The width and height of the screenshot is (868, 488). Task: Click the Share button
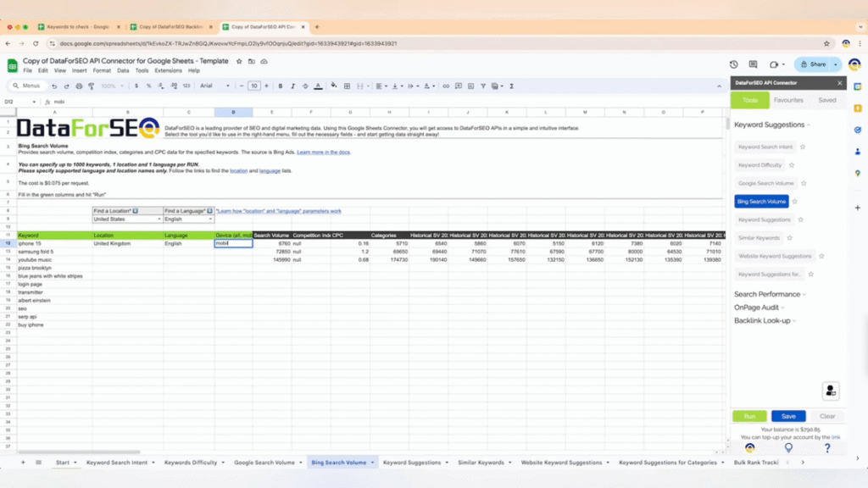click(x=813, y=64)
